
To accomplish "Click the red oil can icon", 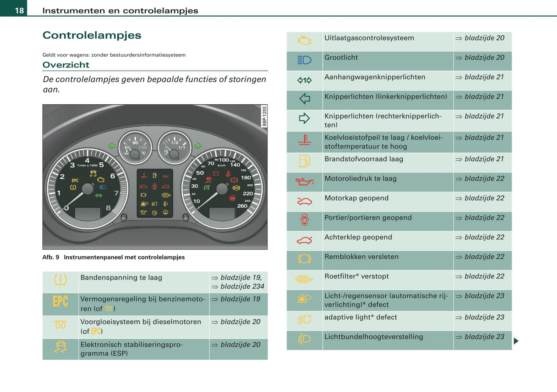I will 304,181.
